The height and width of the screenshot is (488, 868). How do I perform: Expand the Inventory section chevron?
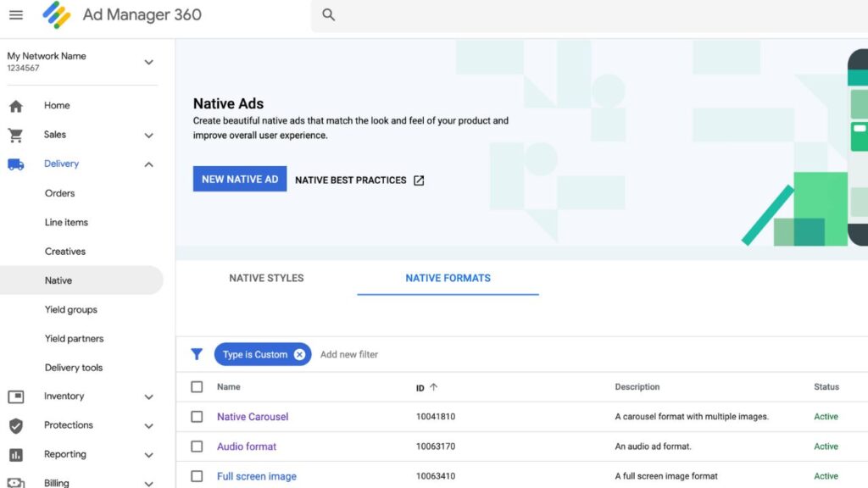coord(149,396)
